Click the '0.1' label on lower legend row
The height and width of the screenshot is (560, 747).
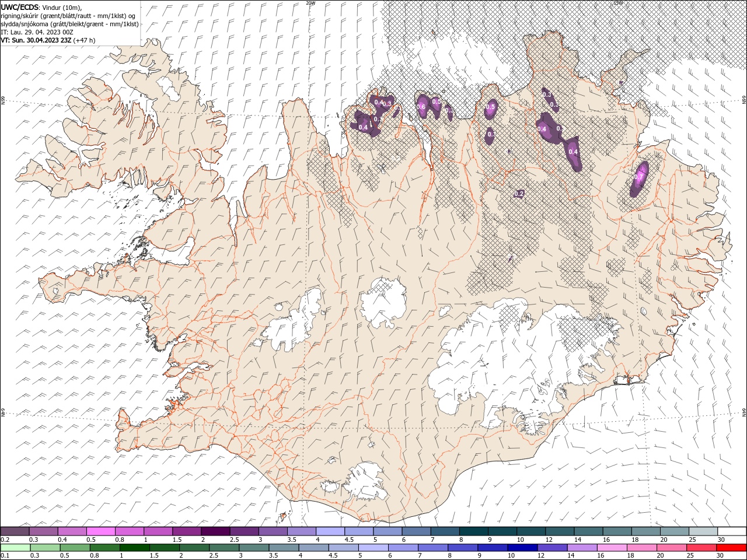5,555
